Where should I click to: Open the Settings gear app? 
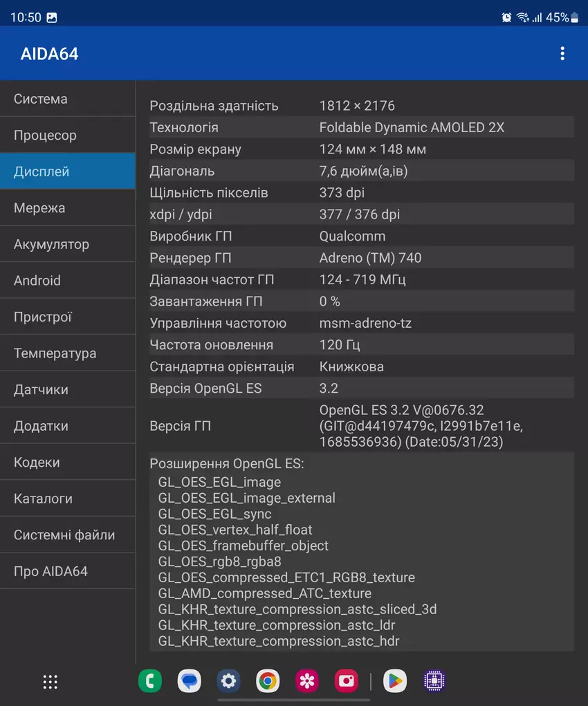pos(228,681)
